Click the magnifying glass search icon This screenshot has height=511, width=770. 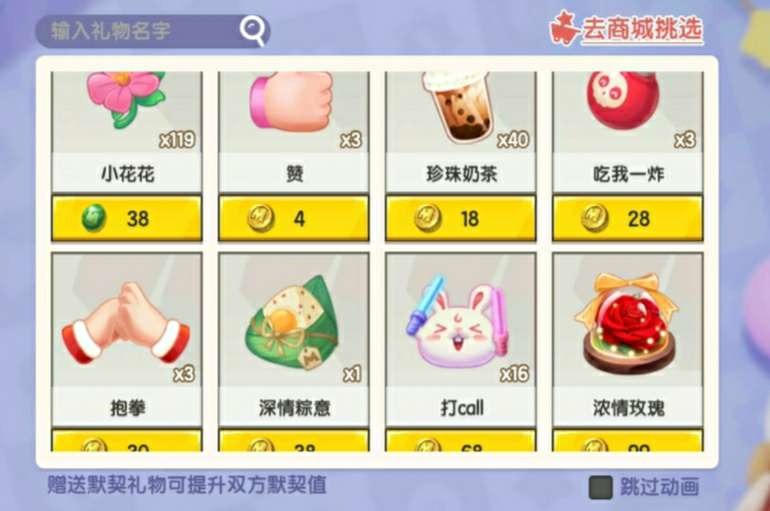tap(253, 31)
